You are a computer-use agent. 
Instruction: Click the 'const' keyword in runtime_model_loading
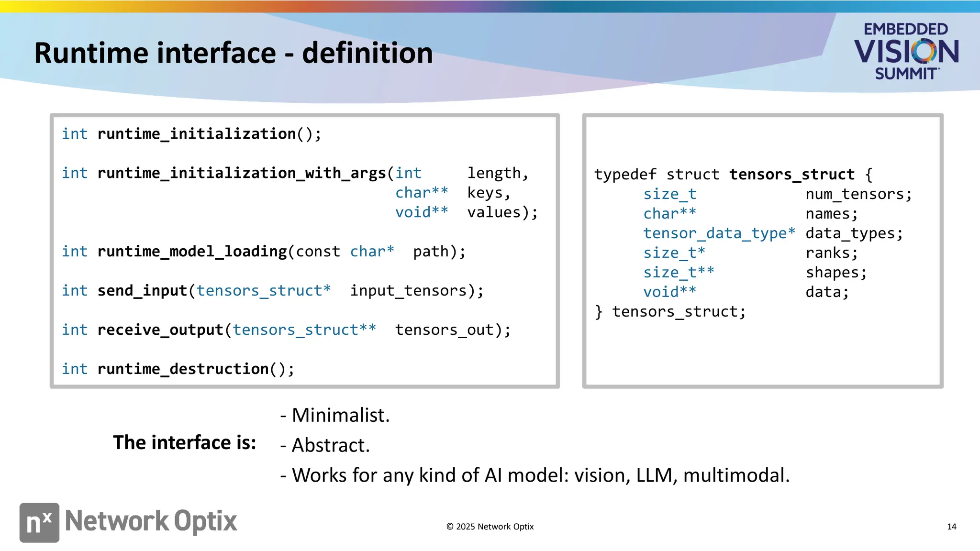point(318,252)
